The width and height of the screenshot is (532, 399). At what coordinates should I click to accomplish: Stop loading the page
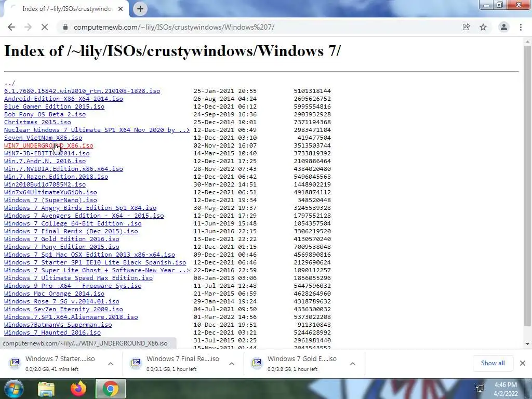[45, 27]
